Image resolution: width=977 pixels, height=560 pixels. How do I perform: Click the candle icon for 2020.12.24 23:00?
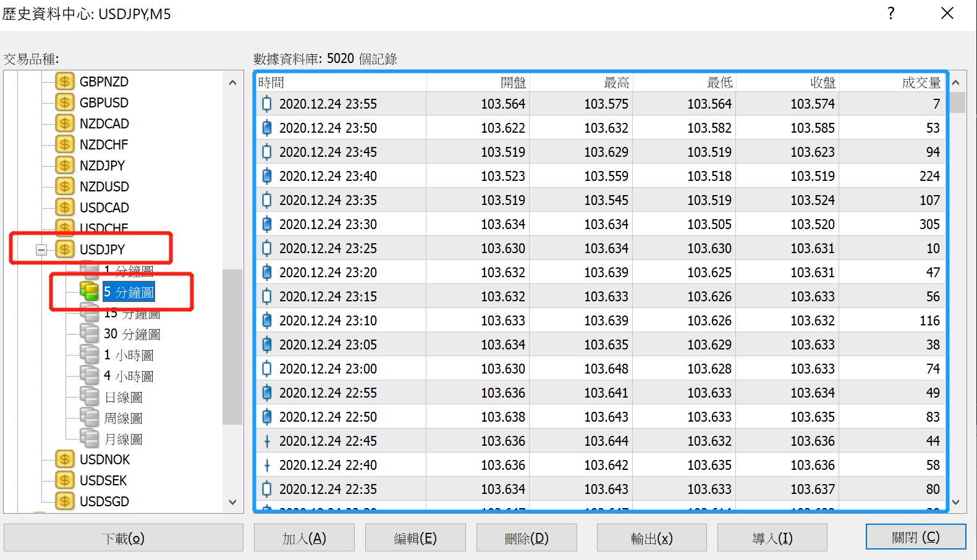point(267,369)
